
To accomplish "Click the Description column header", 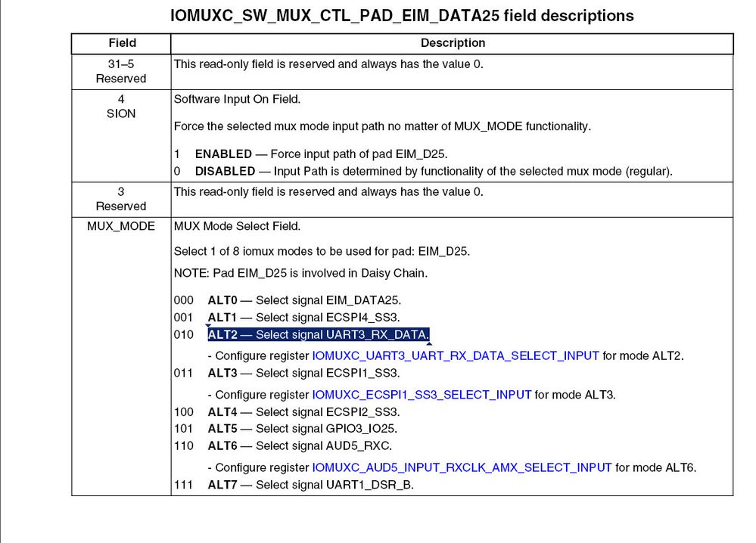I will point(451,43).
